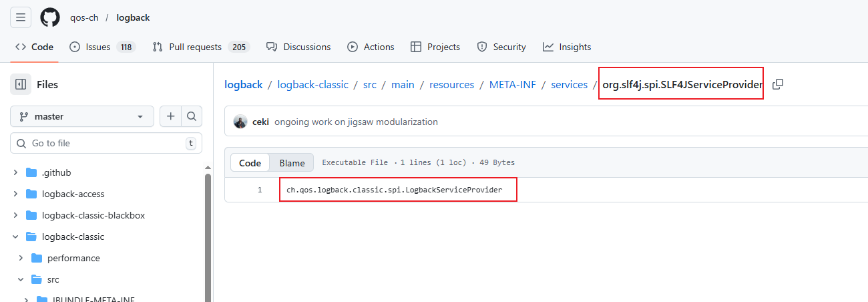Open the Projects tab
This screenshot has width=868, height=302.
(x=435, y=47)
